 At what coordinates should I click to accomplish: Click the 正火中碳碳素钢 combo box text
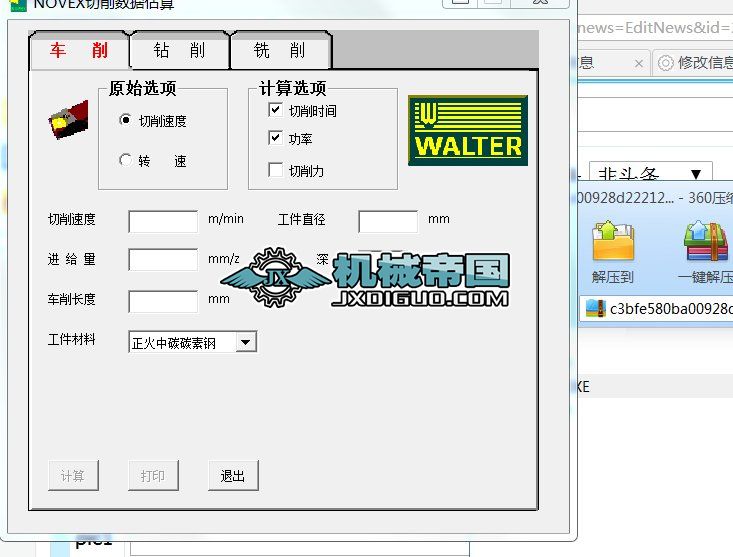pos(174,343)
